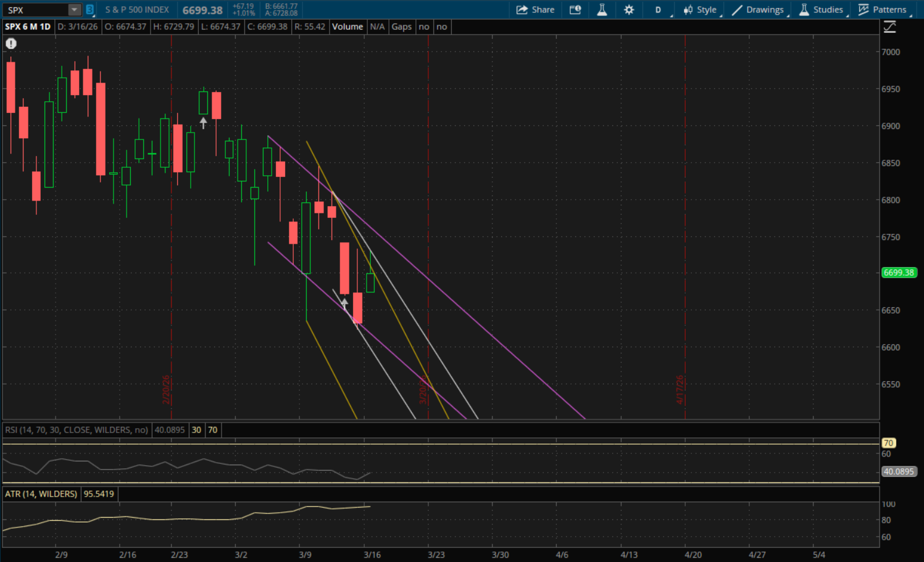Image resolution: width=924 pixels, height=562 pixels.
Task: Click the blue linked-symbol number 3 icon
Action: pyautogui.click(x=89, y=10)
